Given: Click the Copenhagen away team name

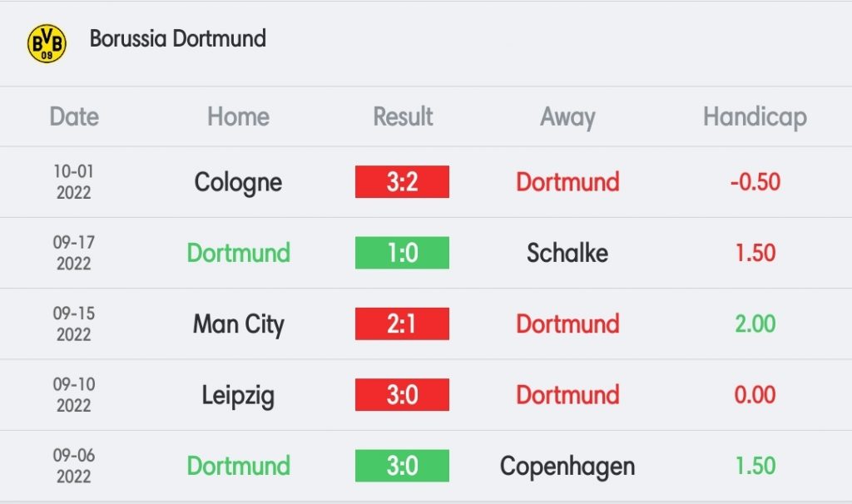Looking at the screenshot, I should (567, 467).
